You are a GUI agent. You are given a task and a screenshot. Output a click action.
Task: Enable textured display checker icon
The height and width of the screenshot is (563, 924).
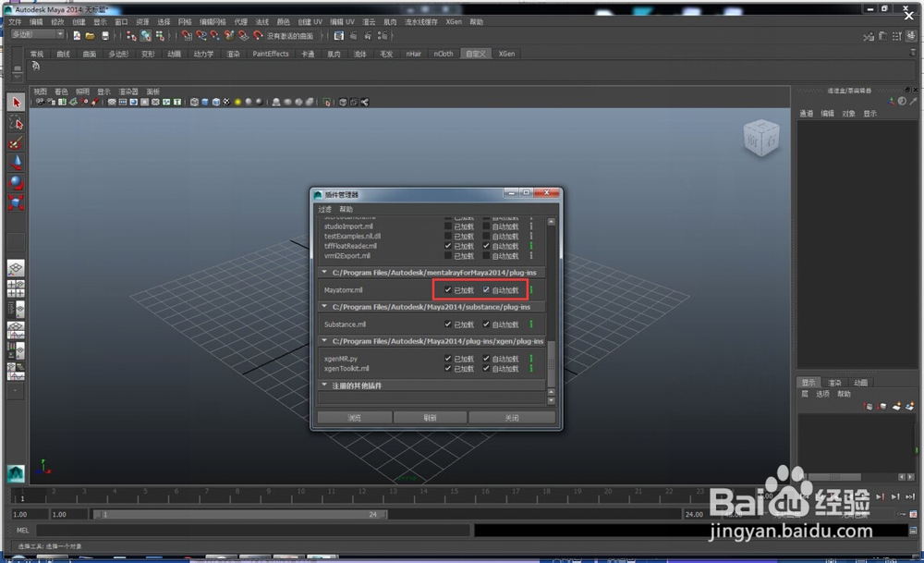(x=227, y=102)
